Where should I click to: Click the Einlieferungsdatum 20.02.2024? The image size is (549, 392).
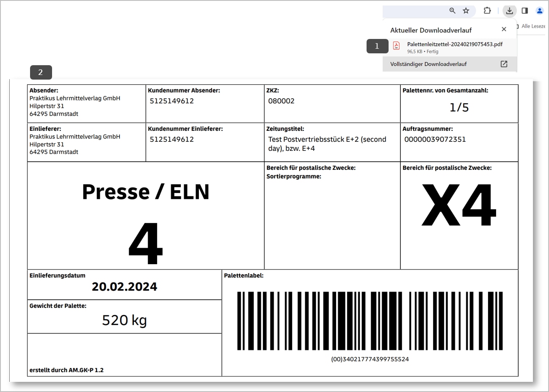tap(124, 287)
